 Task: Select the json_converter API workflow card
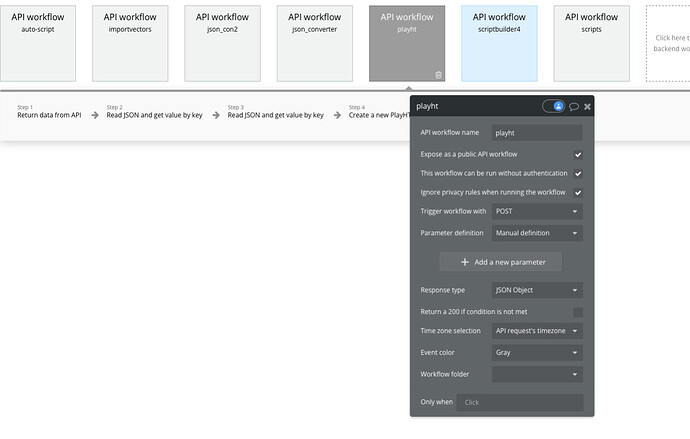click(x=315, y=44)
